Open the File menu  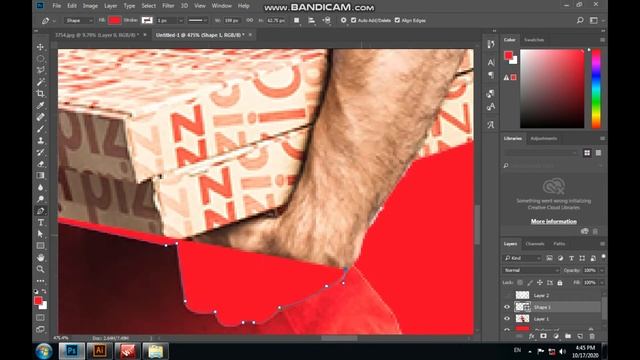point(57,6)
